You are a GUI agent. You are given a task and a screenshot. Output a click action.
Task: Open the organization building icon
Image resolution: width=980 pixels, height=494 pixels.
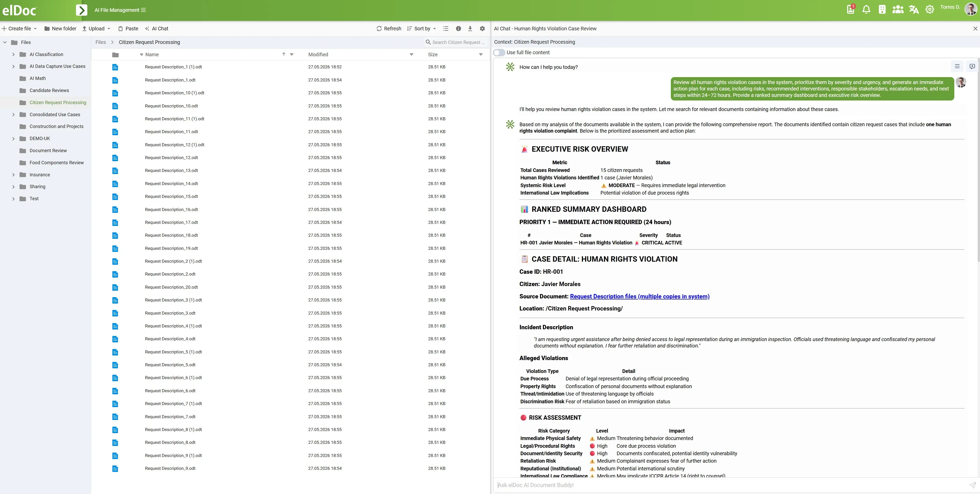click(x=882, y=10)
